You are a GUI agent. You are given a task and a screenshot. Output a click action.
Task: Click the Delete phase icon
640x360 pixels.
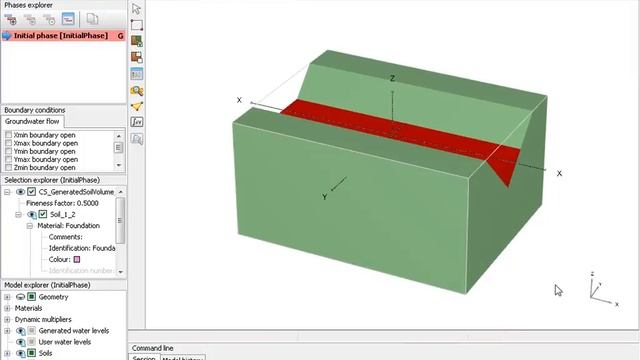click(x=49, y=19)
